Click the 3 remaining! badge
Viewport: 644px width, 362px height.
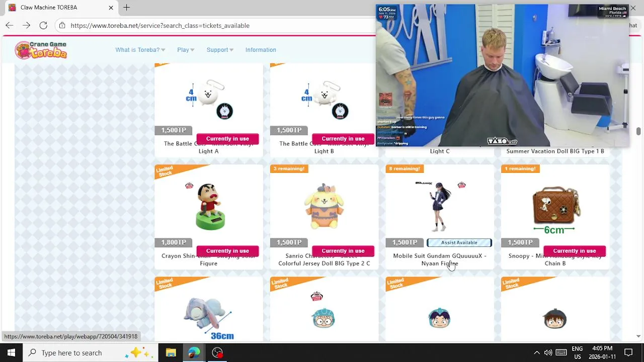[x=289, y=169]
